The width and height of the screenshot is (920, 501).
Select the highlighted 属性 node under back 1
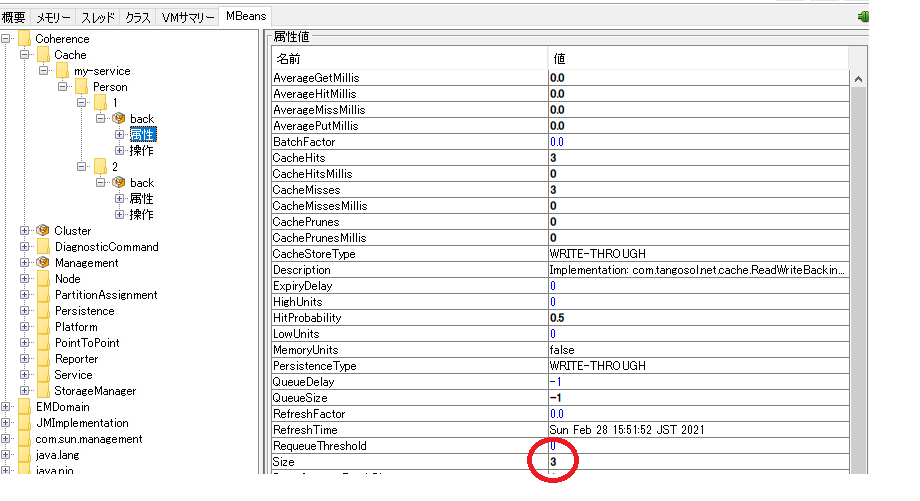coord(142,135)
